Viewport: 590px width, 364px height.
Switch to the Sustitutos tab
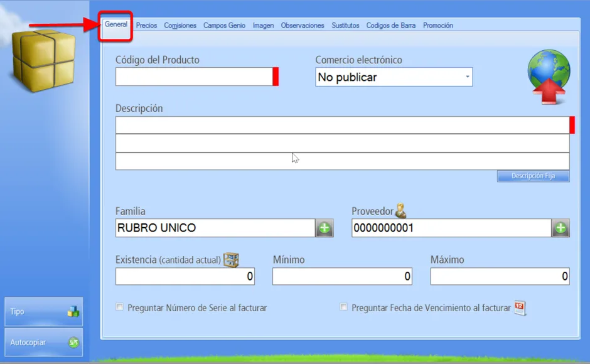coord(345,26)
